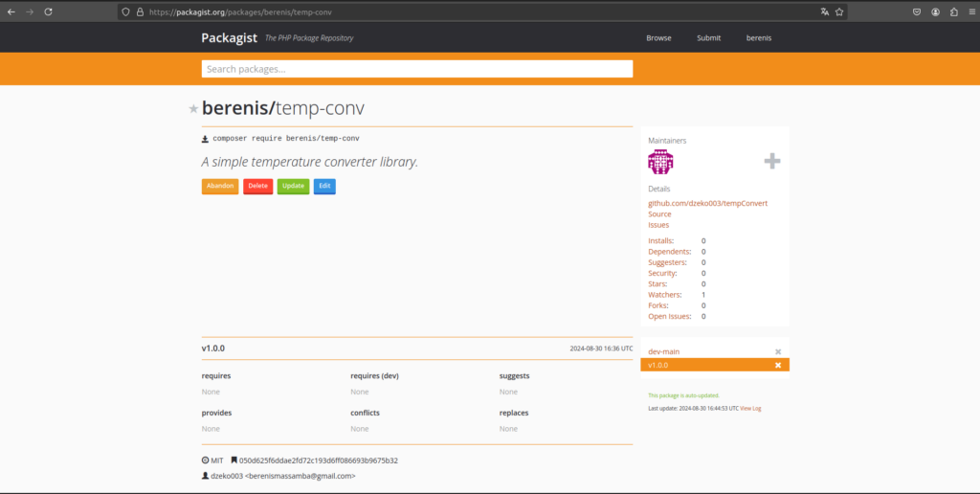Bookmark this page with the star icon
This screenshot has height=494, width=980.
click(839, 11)
